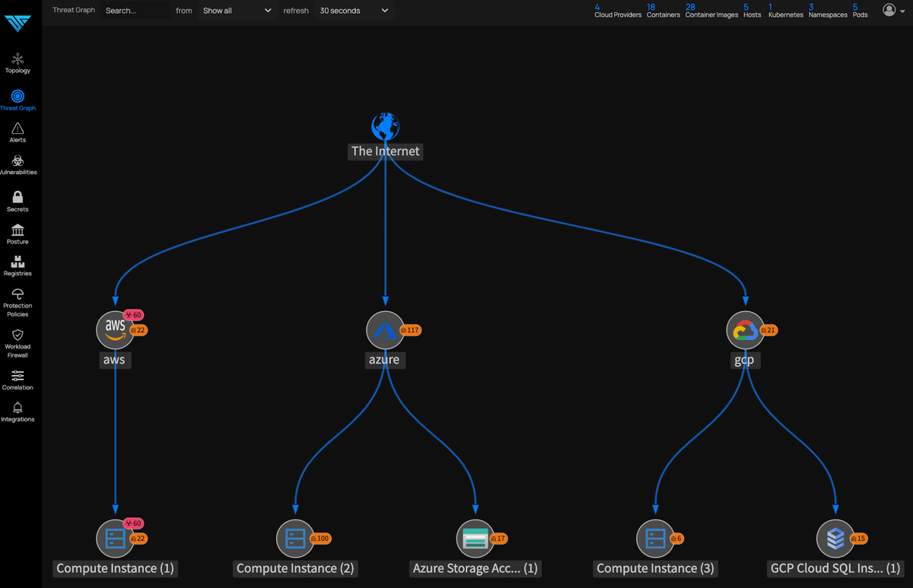This screenshot has height=588, width=913.
Task: Select the Azure cloud node icon
Action: (384, 329)
